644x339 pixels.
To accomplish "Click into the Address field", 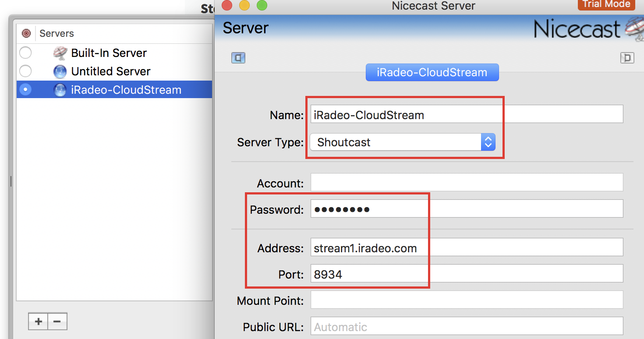I will click(467, 247).
